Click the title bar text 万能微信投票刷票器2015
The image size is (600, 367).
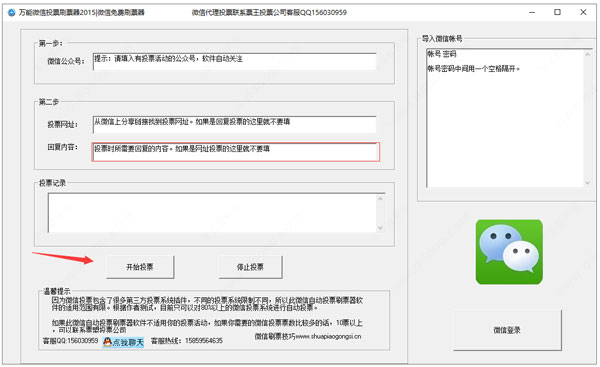coord(57,12)
